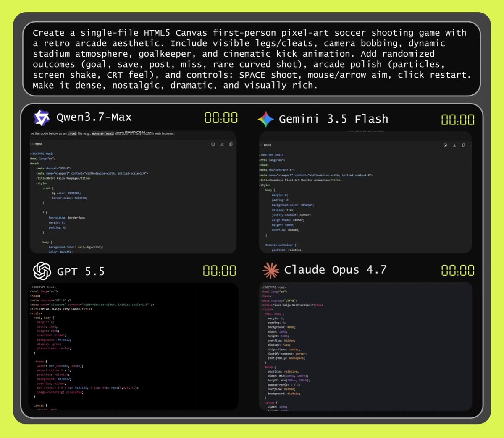The width and height of the screenshot is (504, 438).
Task: Click the Qwen code output panel
Action: click(x=133, y=192)
